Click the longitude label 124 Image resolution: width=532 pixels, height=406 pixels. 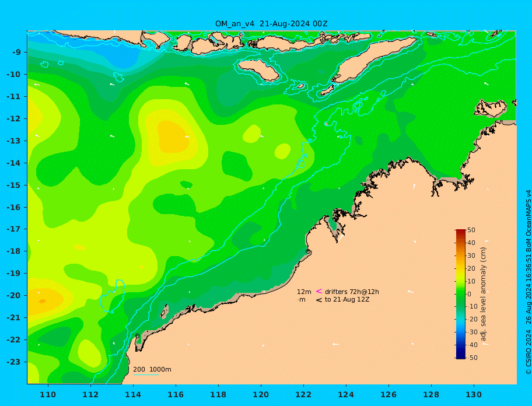click(346, 395)
